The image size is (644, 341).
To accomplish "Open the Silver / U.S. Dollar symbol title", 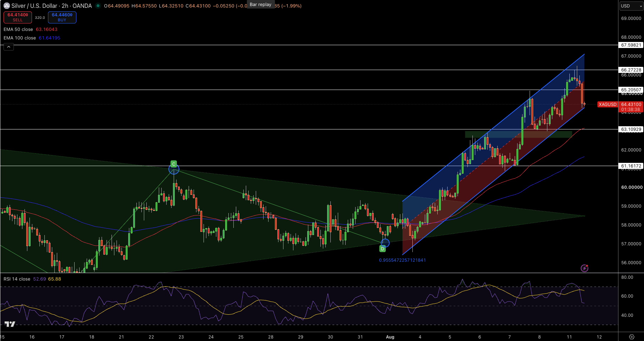I will 52,6.
